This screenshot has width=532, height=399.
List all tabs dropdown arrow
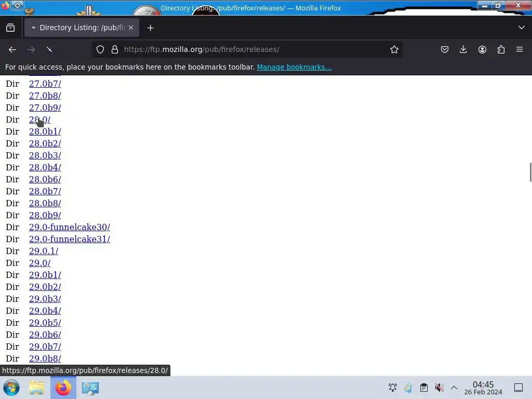pos(522,28)
